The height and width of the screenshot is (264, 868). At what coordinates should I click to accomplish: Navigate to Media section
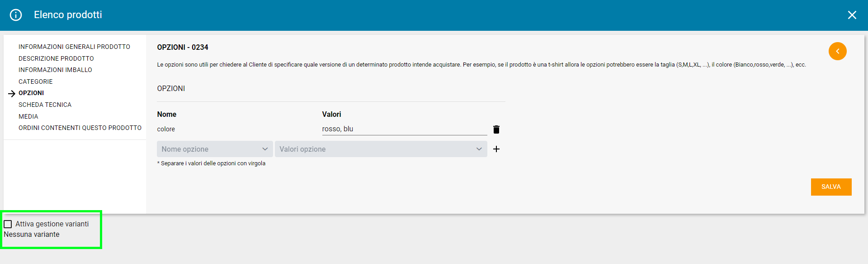28,116
